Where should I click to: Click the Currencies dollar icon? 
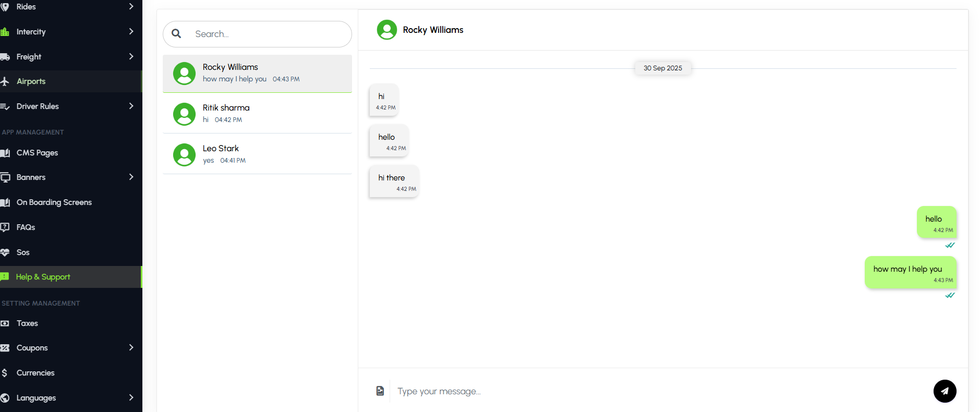point(5,373)
